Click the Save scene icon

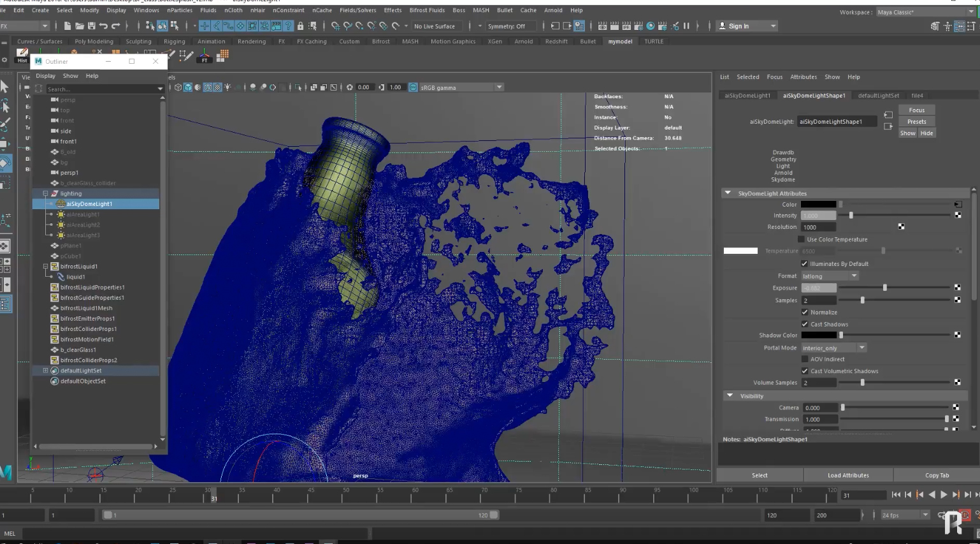coord(91,26)
